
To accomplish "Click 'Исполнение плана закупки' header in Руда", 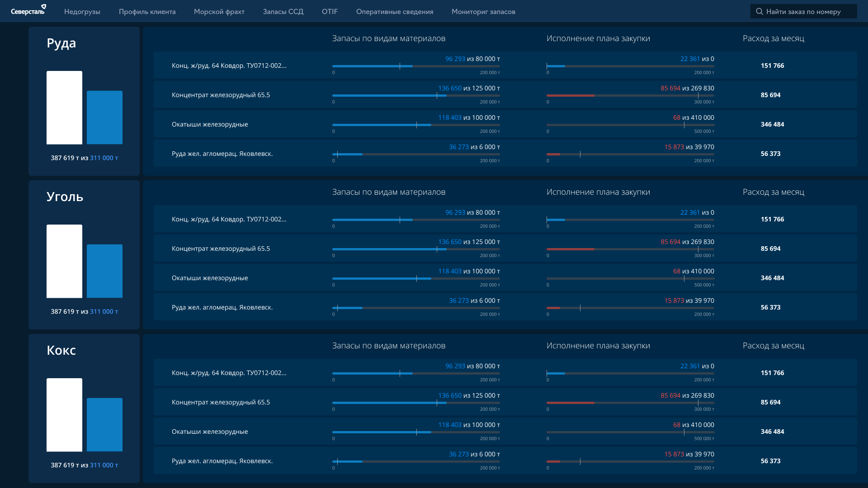I will pyautogui.click(x=599, y=39).
